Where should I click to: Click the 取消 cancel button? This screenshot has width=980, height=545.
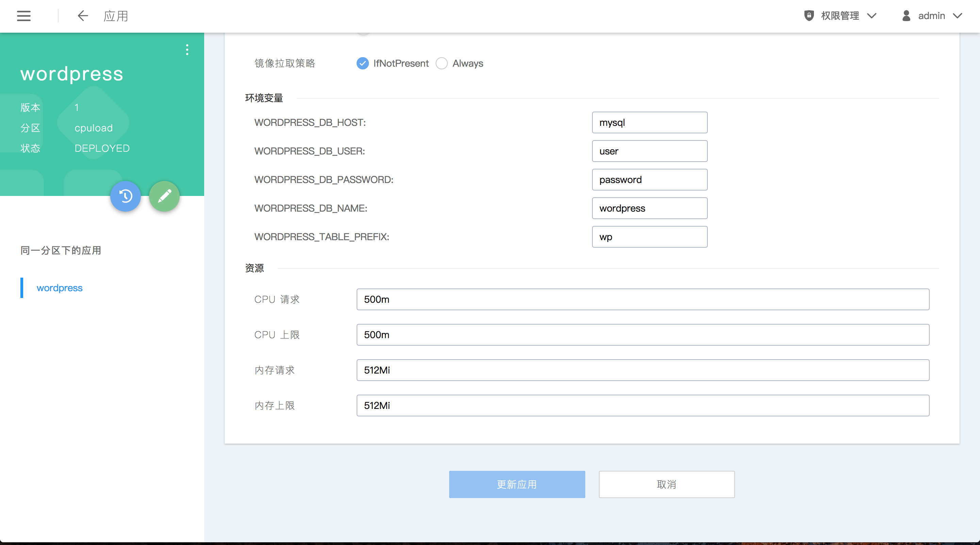point(667,484)
